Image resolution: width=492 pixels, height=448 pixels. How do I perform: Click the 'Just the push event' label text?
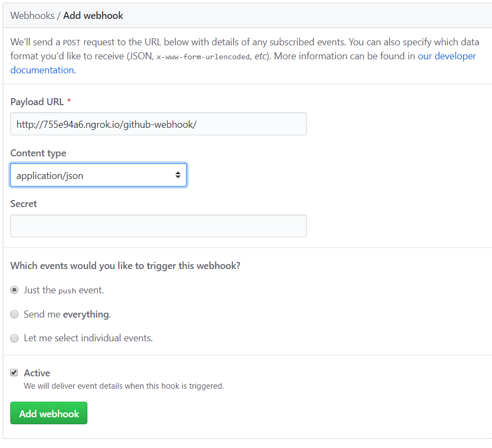pos(64,290)
